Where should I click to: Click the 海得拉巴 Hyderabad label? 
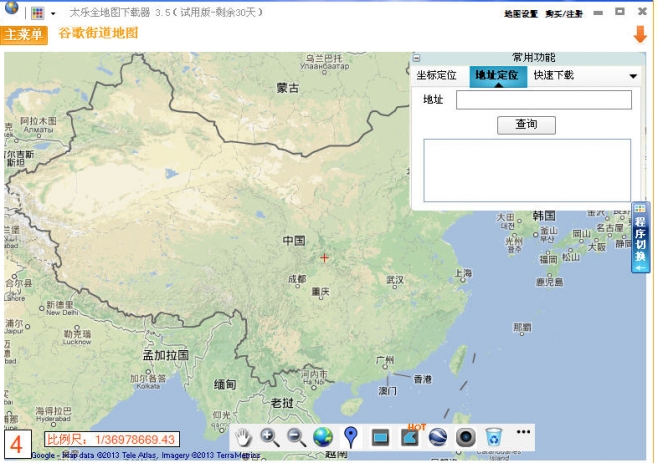click(53, 414)
